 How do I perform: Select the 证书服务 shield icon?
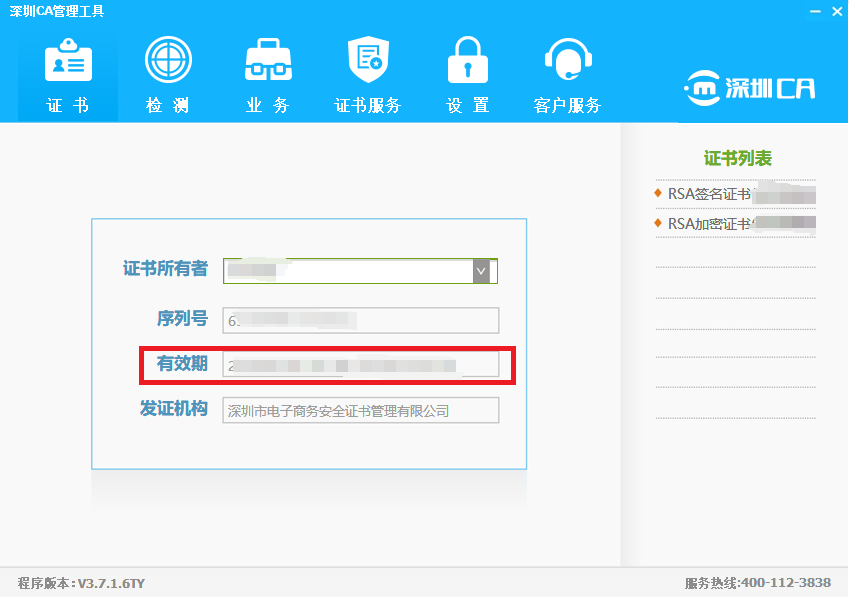pyautogui.click(x=368, y=60)
